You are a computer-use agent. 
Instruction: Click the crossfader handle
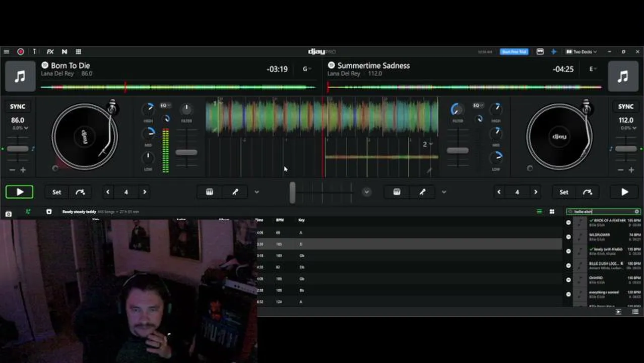coord(292,192)
